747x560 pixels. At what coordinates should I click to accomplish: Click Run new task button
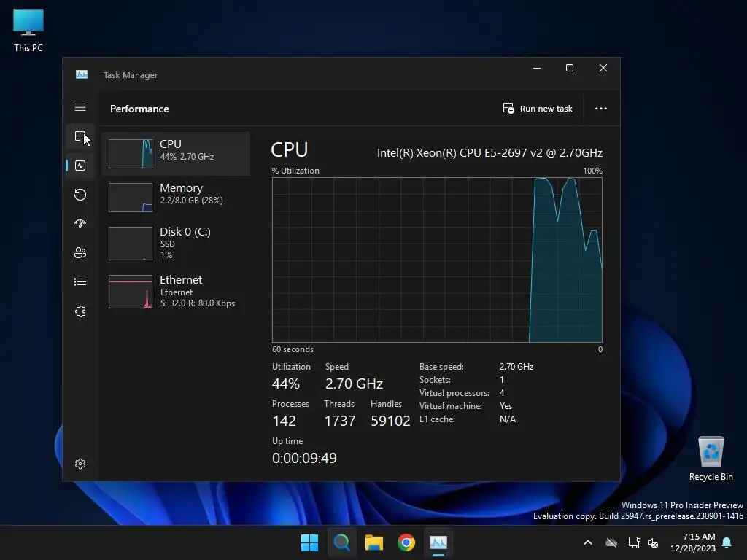coord(538,109)
